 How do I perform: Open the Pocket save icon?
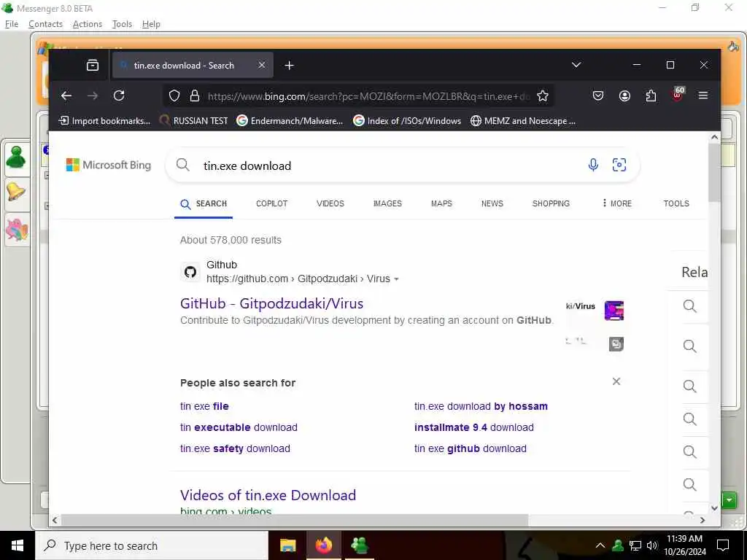[x=598, y=96]
